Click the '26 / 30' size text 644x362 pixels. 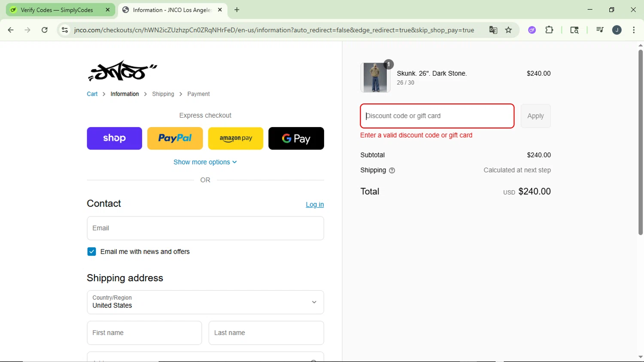(405, 83)
